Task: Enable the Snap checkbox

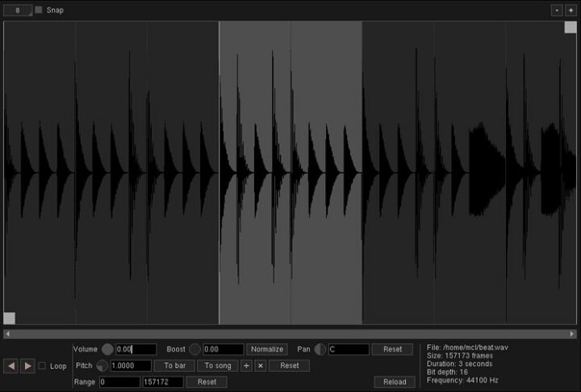Action: 39,10
